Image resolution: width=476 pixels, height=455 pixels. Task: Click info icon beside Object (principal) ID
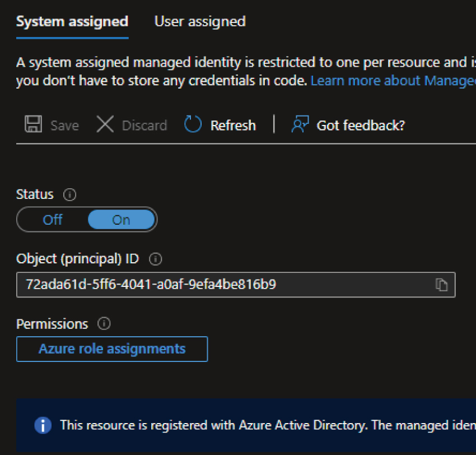156,259
